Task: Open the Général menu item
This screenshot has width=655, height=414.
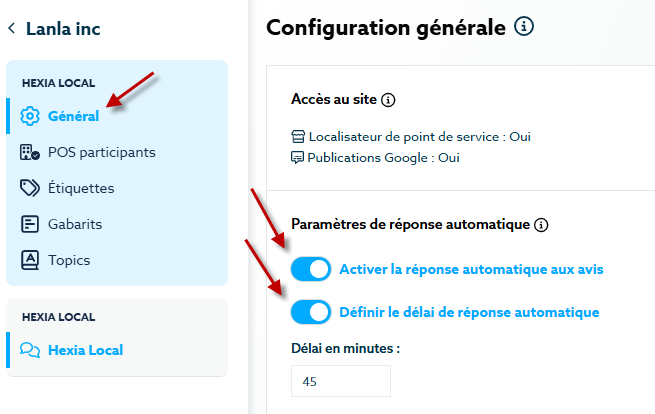Action: (x=73, y=116)
